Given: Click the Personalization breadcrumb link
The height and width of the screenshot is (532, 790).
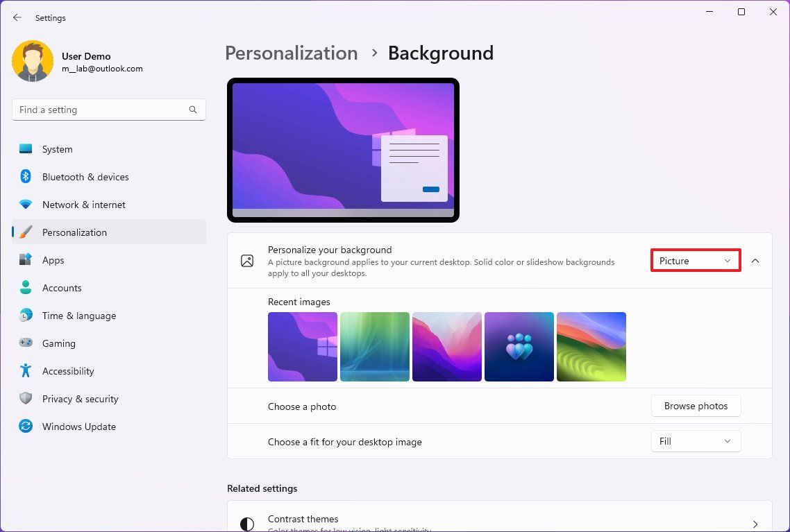Looking at the screenshot, I should (291, 53).
